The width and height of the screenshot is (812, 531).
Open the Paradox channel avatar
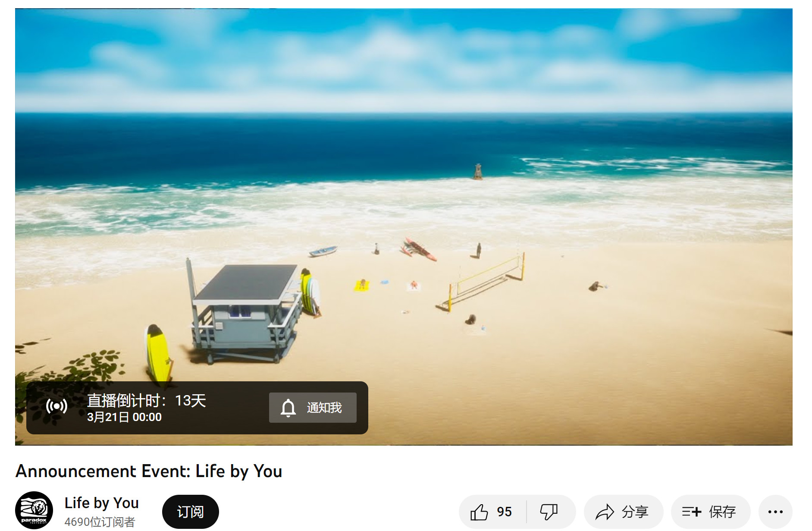click(34, 510)
